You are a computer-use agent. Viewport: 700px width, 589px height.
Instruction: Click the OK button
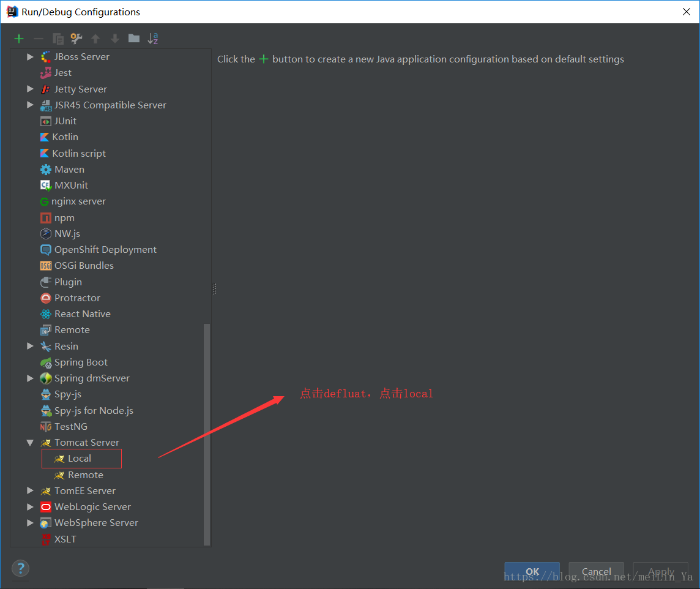[532, 572]
